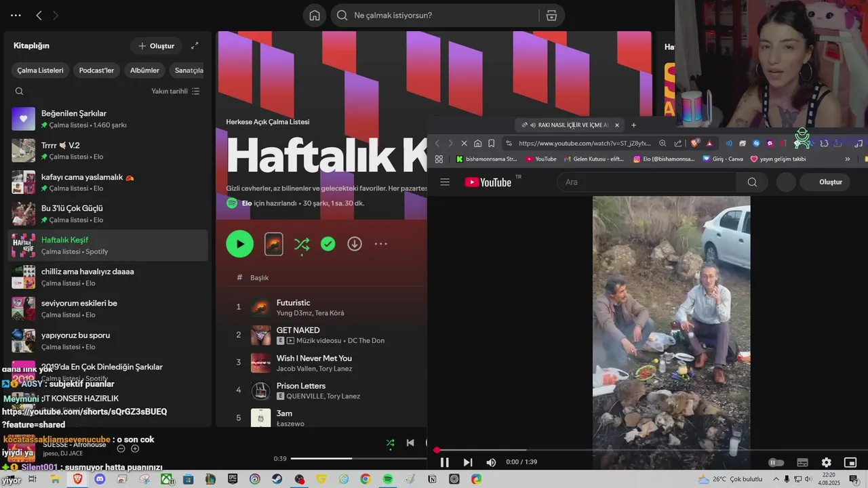Viewport: 868px width, 488px height.
Task: Bookmark this page in browser toolbar
Action: [x=491, y=143]
